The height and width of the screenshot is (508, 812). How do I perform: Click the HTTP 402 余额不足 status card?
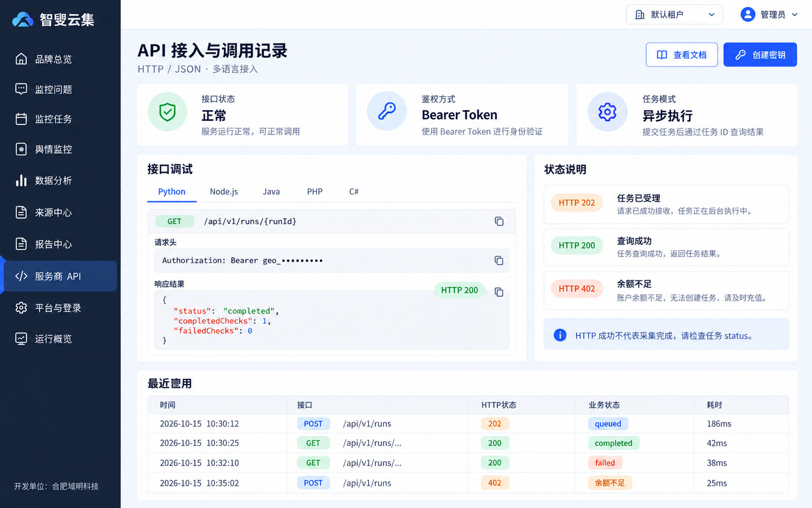pos(666,291)
